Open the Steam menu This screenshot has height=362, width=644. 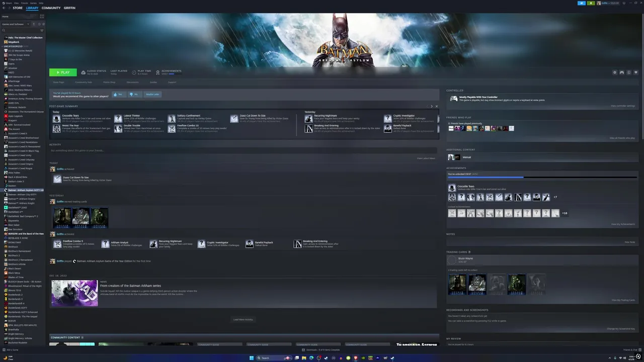click(9, 3)
